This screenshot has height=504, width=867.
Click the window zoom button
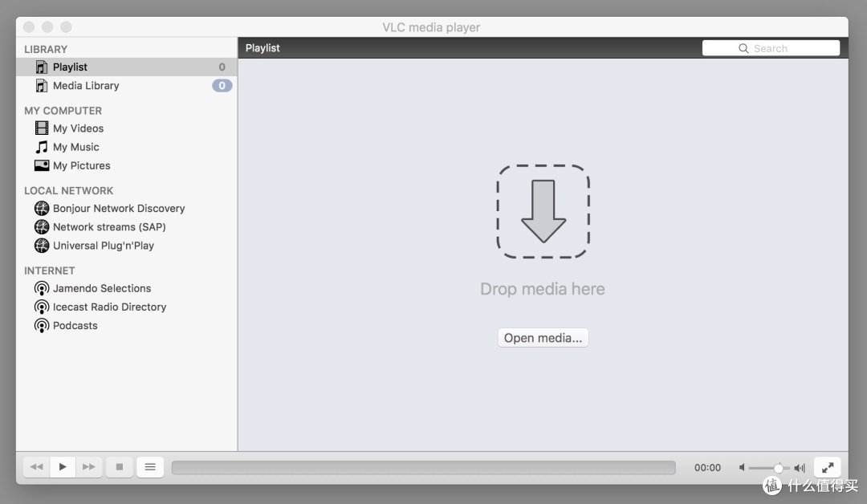point(67,27)
